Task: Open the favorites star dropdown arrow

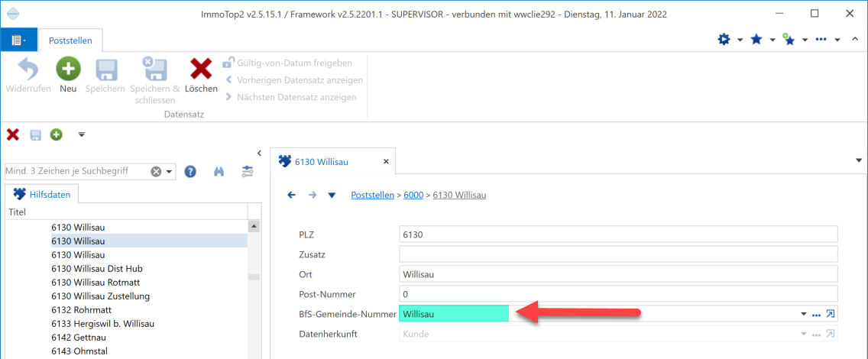Action: tap(772, 40)
